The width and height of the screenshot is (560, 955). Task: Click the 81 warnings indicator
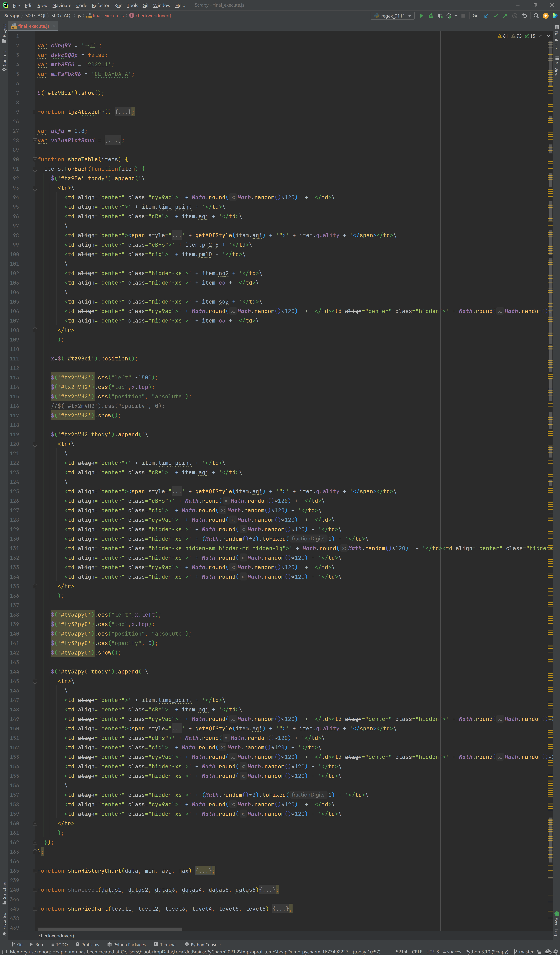(503, 36)
